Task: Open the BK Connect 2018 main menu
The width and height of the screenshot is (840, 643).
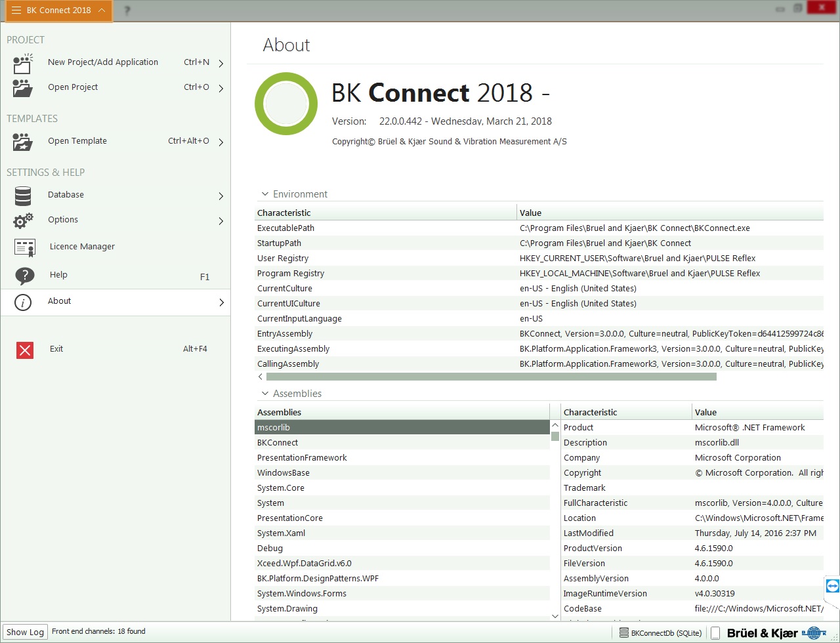Action: click(x=58, y=10)
